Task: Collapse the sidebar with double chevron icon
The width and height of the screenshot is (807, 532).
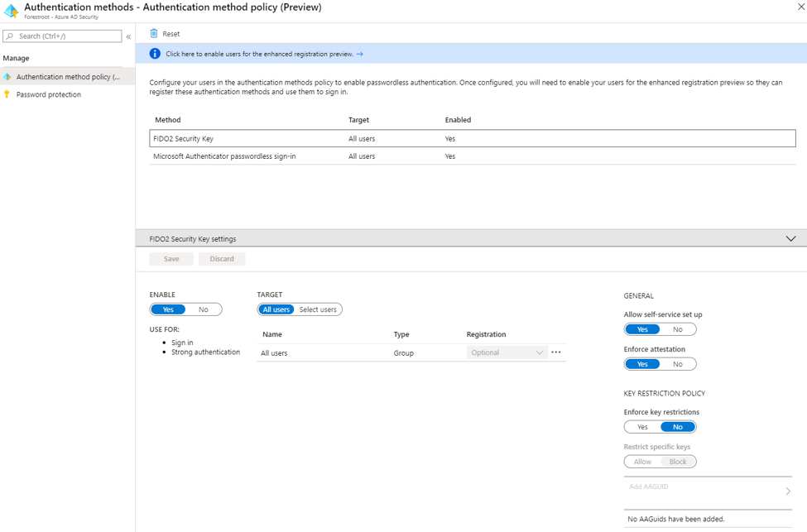Action: pos(128,36)
